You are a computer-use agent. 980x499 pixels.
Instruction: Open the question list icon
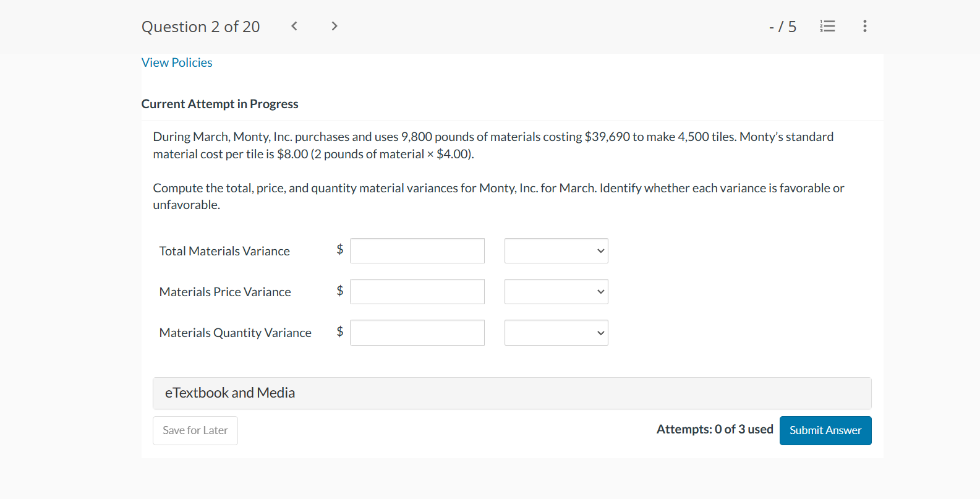coord(827,26)
